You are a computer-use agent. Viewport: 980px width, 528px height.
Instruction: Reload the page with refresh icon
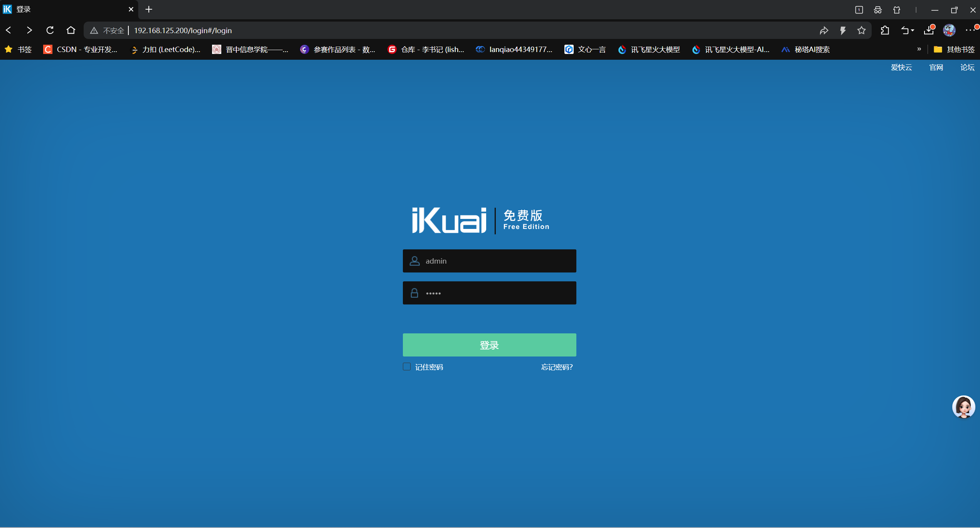pos(50,30)
